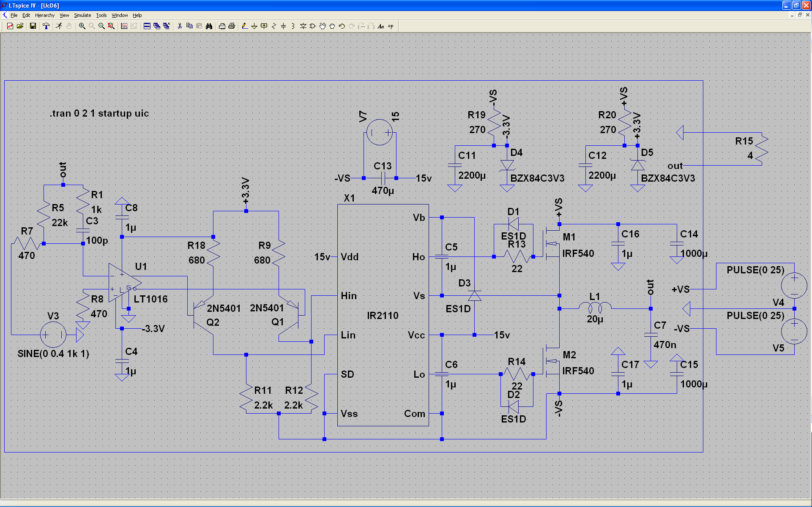812x507 pixels.
Task: Open the Edit menu
Action: [26, 15]
